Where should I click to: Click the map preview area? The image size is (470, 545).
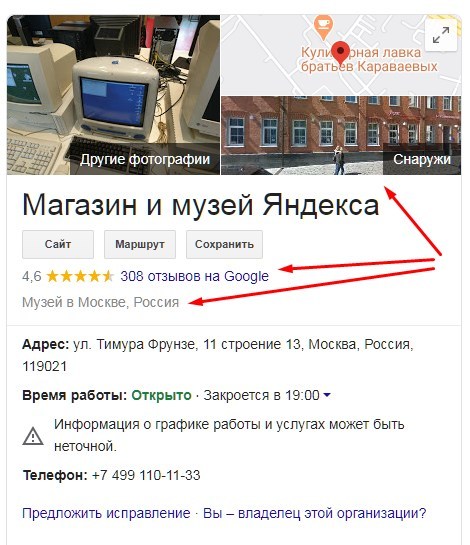(x=341, y=55)
